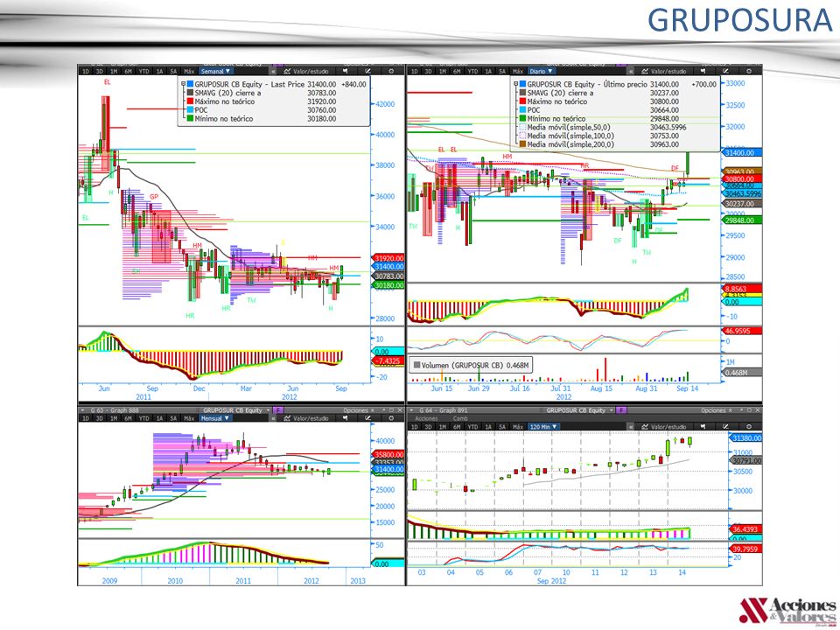
Task: Click cyan POC swatch in weekly legend
Action: click(190, 110)
